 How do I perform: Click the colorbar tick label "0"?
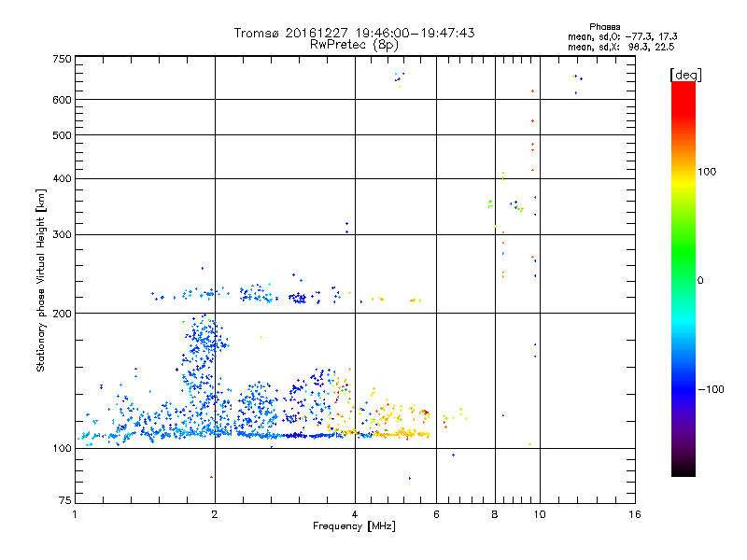click(x=700, y=281)
